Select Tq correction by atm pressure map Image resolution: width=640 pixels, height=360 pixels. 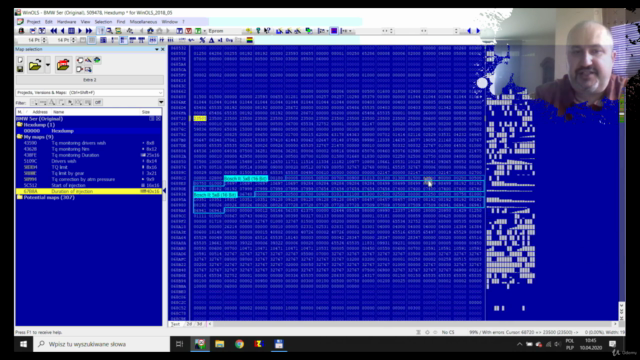89,179
